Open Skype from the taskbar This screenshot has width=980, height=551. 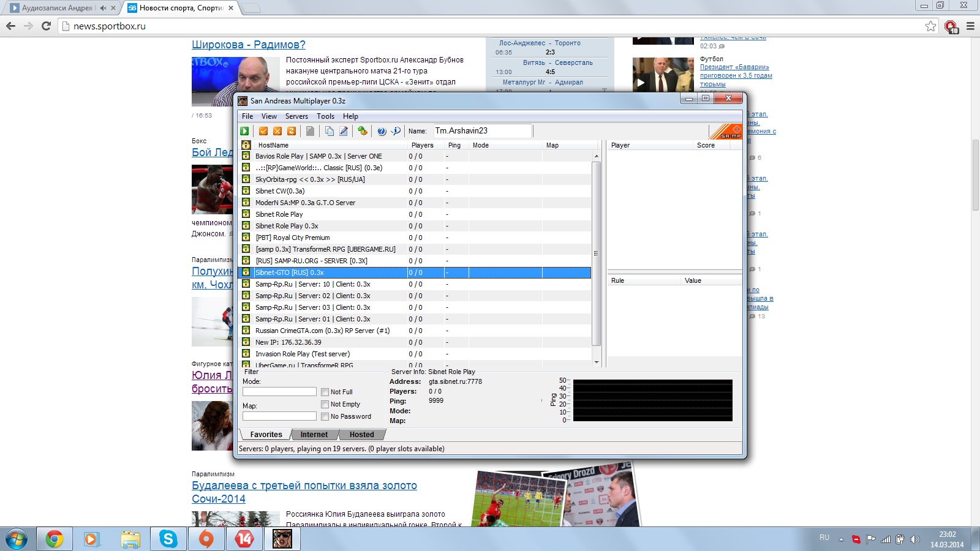tap(168, 539)
